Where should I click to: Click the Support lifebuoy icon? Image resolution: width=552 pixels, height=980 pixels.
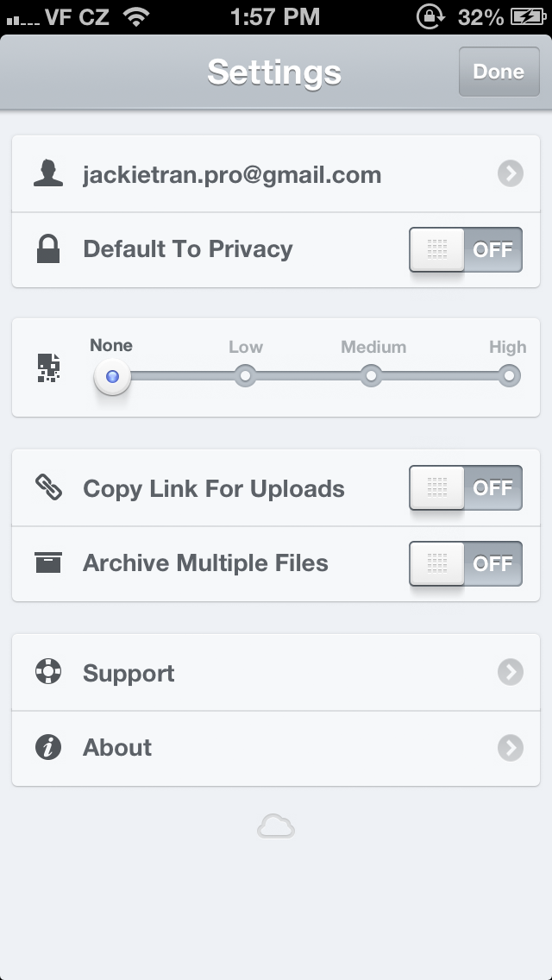pyautogui.click(x=48, y=672)
